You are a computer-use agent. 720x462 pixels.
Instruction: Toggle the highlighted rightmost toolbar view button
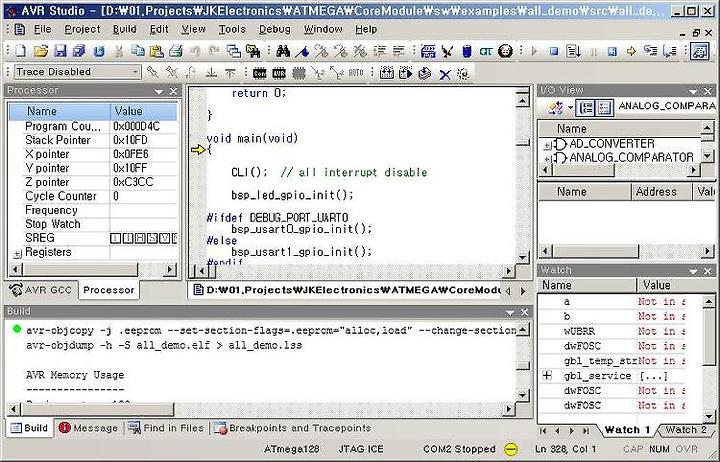tap(700, 51)
